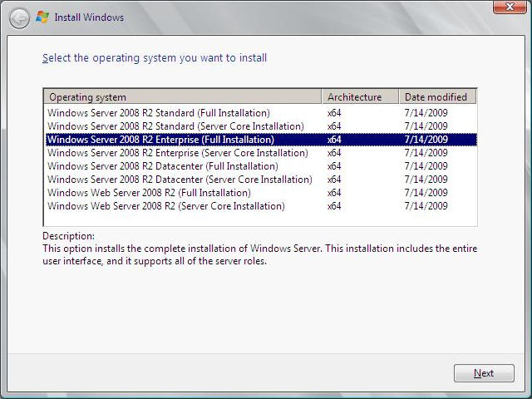532x399 pixels.
Task: Select Windows Web Server 2008 R2 (Server Core Installation)
Action: [x=165, y=206]
